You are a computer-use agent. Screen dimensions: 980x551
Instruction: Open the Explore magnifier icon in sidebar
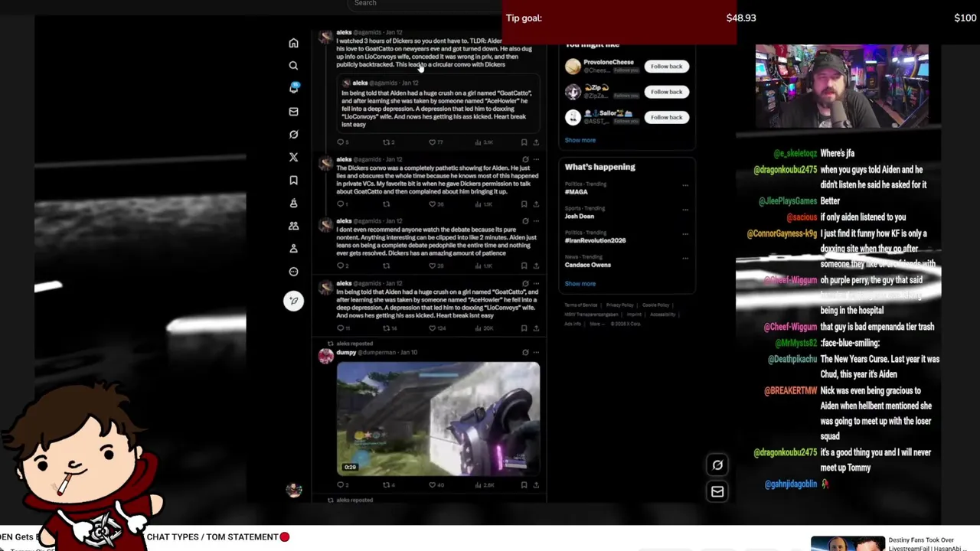pyautogui.click(x=293, y=66)
